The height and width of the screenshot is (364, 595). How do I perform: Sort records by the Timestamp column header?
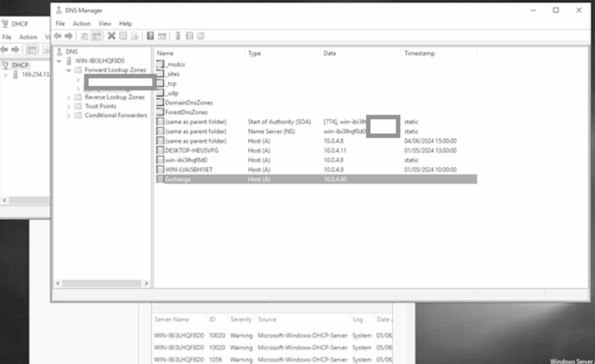pyautogui.click(x=419, y=53)
